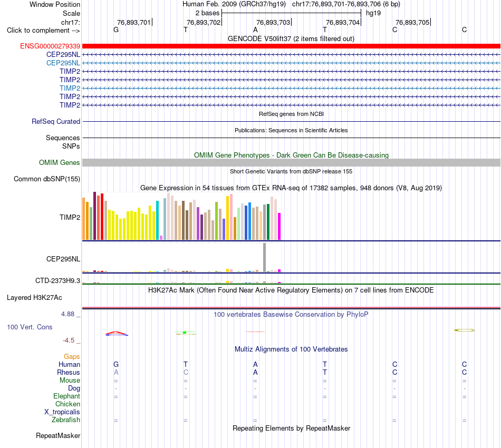501x448 pixels.
Task: Click the Human Feb. 2009 (GRCh37/hg19) title
Action: point(234,4)
